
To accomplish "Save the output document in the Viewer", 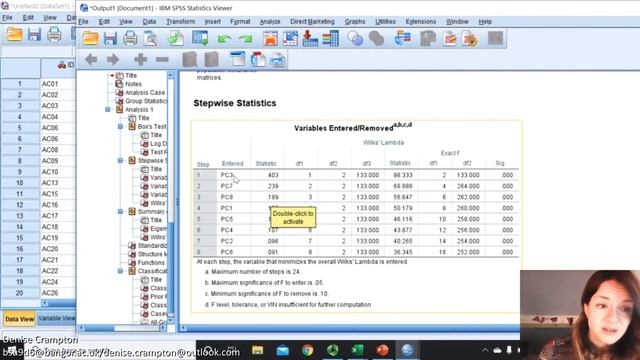I will [x=110, y=39].
